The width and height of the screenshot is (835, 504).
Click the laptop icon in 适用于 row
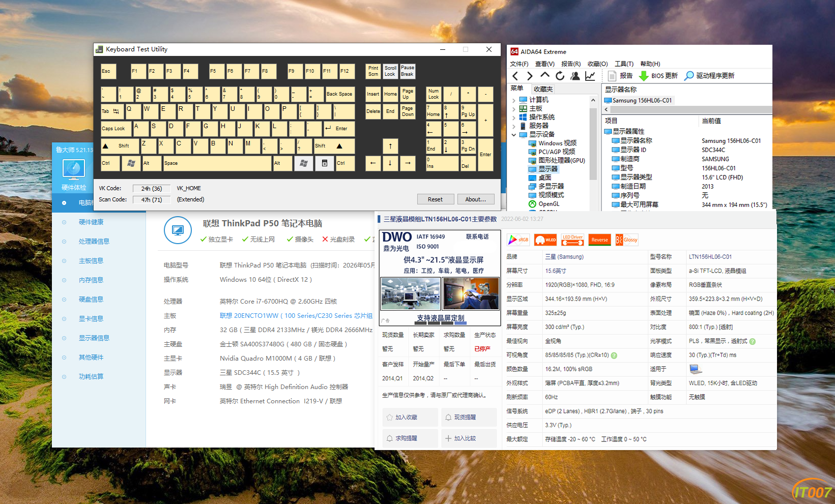tap(695, 369)
